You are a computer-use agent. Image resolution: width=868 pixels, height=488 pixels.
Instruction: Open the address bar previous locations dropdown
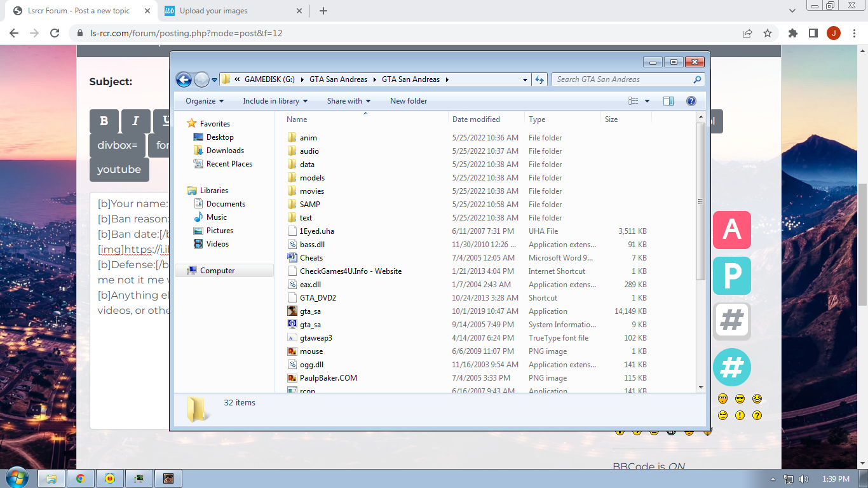[x=525, y=79]
